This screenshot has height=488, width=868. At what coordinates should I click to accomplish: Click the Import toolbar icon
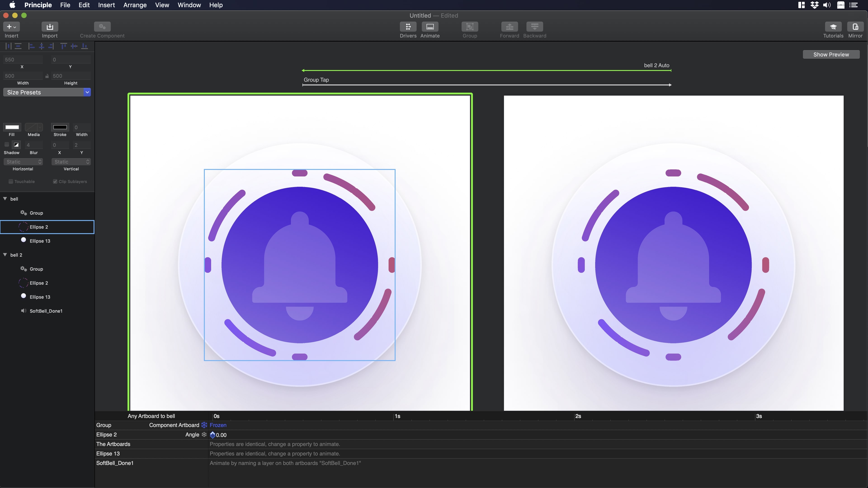(x=50, y=27)
